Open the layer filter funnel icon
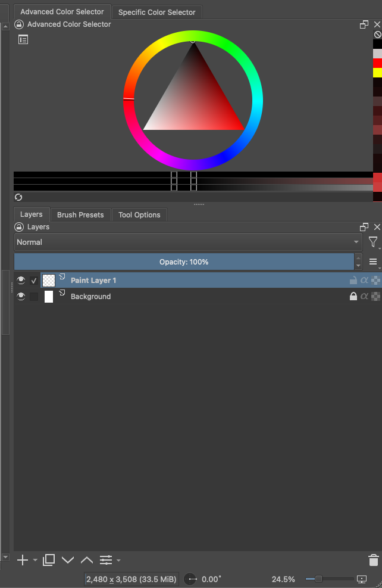 coord(373,242)
